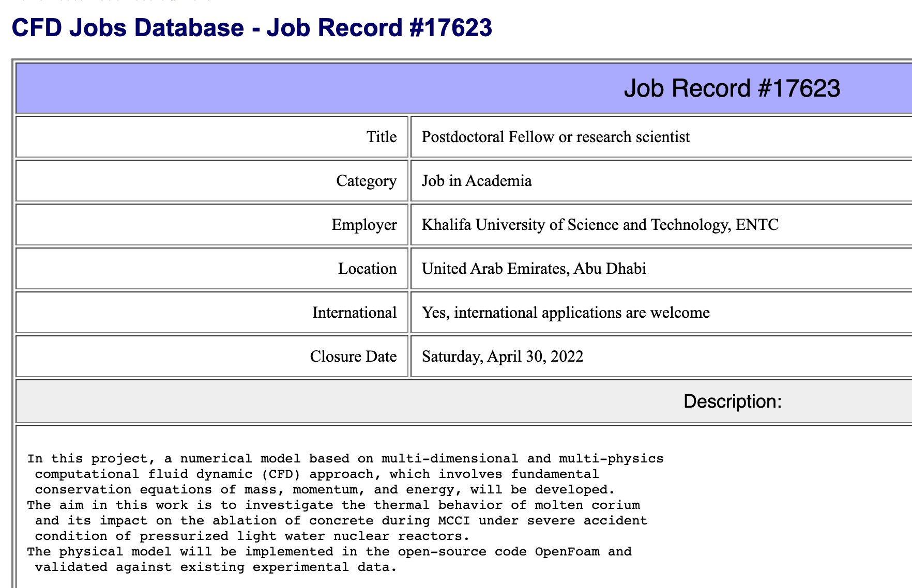
Task: Click the validated against experimental data line
Action: pos(216,567)
